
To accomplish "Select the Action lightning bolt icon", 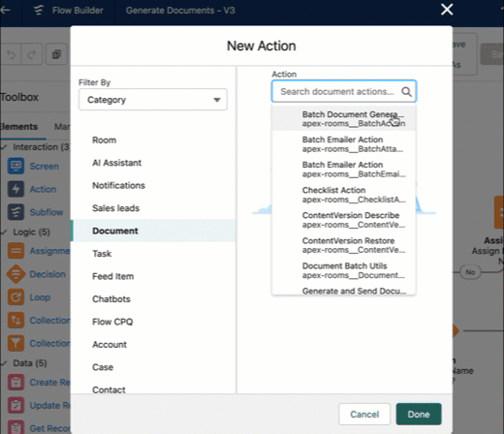I will [16, 189].
